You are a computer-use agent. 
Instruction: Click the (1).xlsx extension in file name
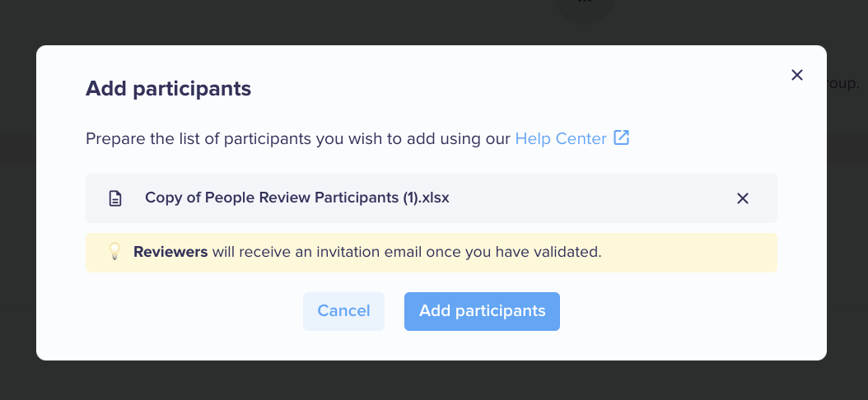tap(427, 198)
